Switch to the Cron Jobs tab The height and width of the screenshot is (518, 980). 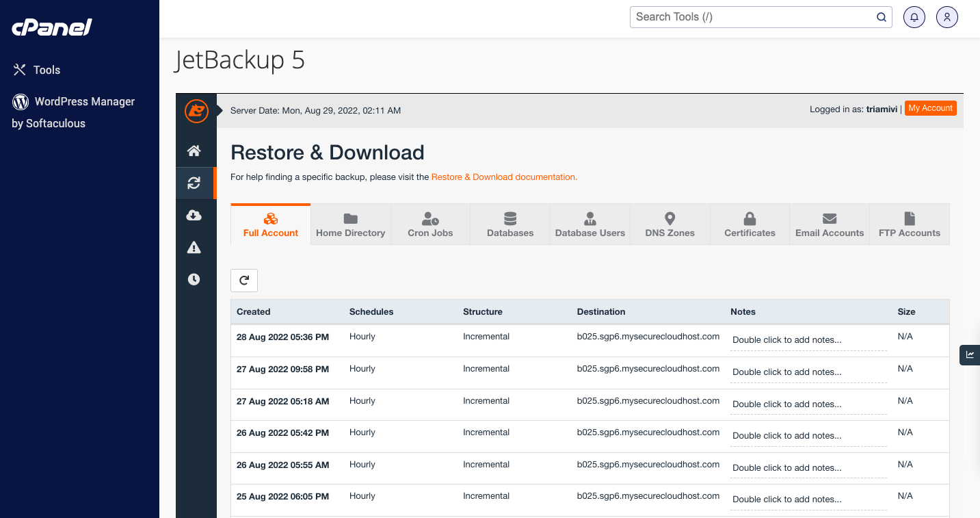431,224
